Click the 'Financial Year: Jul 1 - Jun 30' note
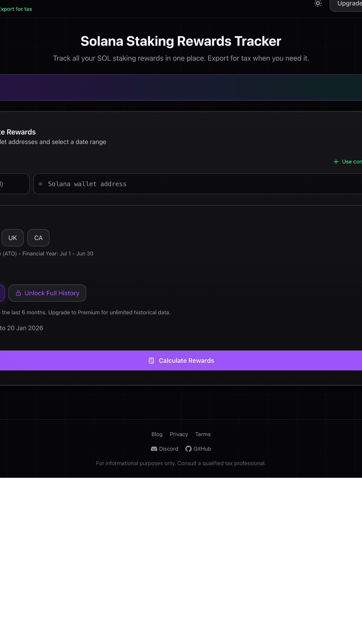362x644 pixels. (x=58, y=254)
